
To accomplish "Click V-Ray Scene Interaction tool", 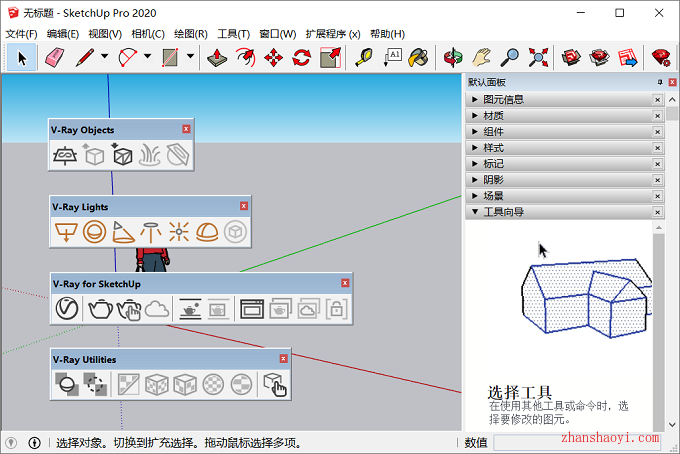I will point(275,384).
